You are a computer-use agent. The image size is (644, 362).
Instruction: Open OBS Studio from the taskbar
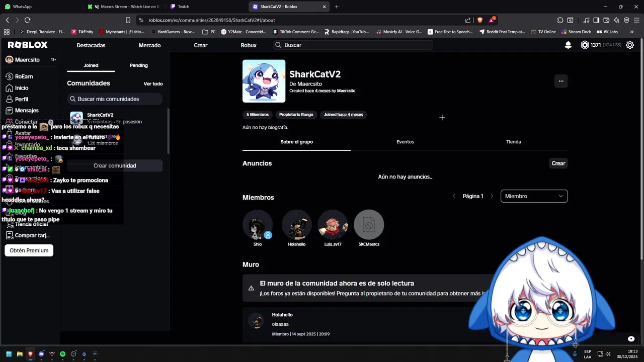click(x=73, y=354)
